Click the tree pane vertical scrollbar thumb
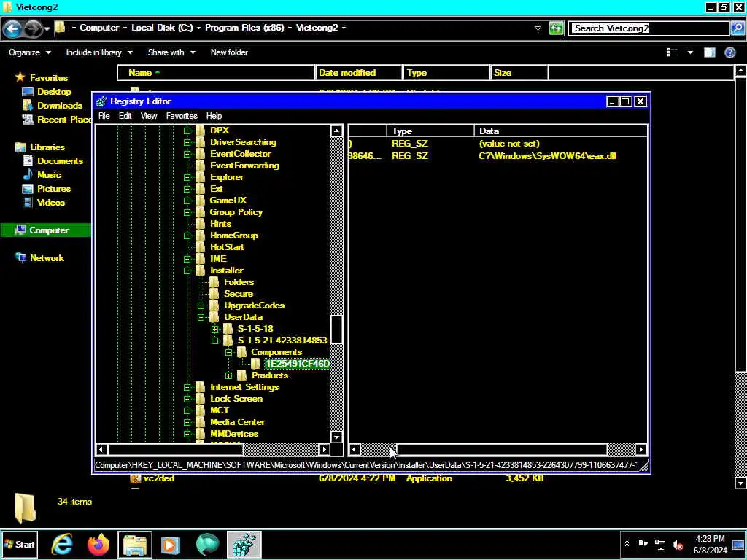Screen dimensions: 747x560 (337, 329)
